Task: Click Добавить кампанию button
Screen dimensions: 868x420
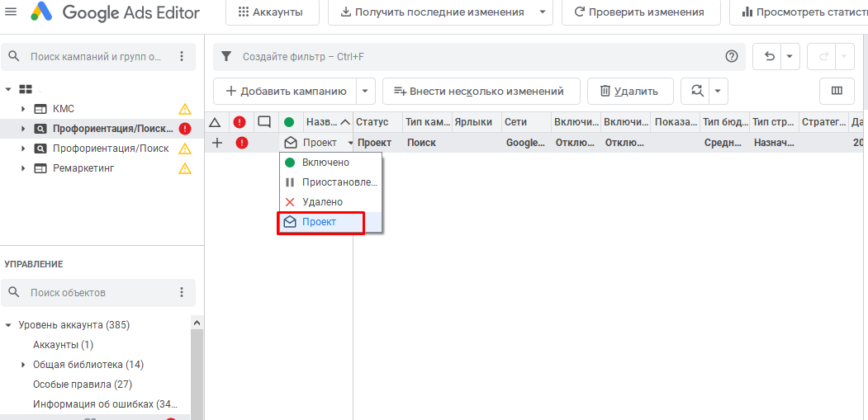Action: click(x=286, y=92)
